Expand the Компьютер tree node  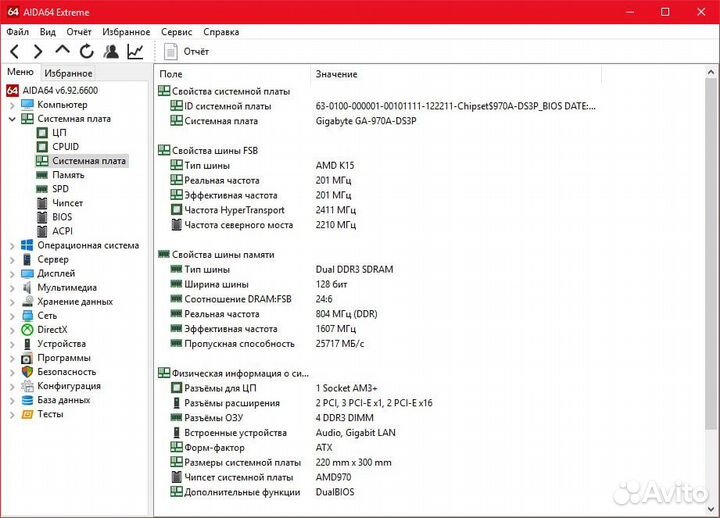[12, 105]
